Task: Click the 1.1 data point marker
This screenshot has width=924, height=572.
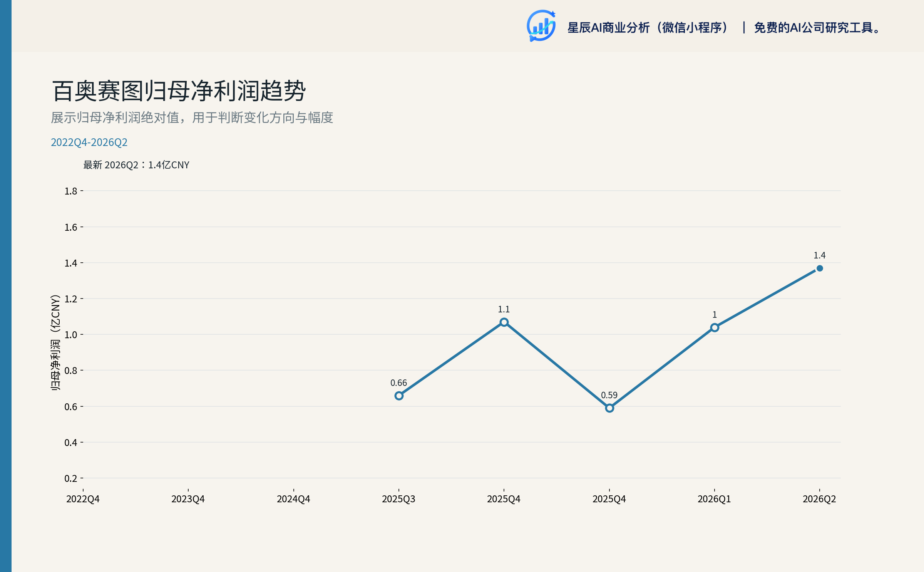Action: click(x=504, y=322)
